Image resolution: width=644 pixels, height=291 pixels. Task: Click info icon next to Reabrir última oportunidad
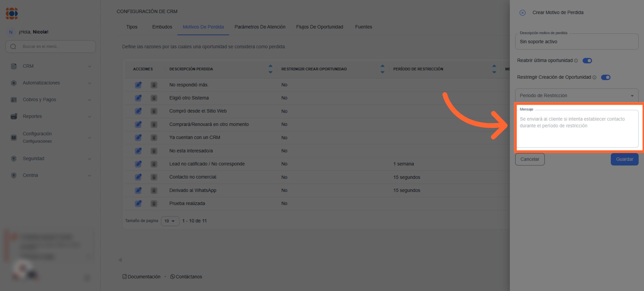click(576, 61)
